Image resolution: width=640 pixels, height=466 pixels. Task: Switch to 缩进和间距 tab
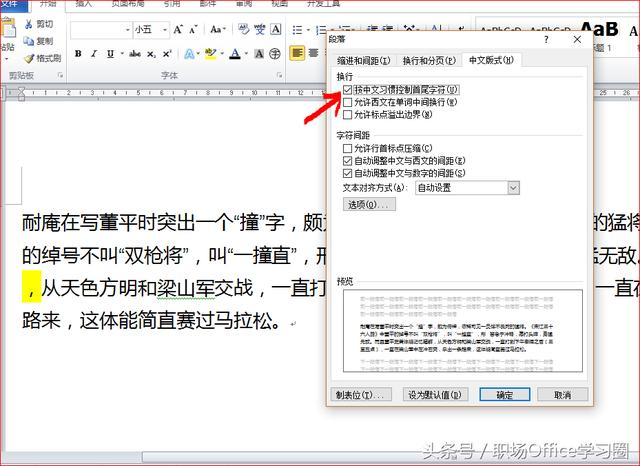click(x=363, y=61)
